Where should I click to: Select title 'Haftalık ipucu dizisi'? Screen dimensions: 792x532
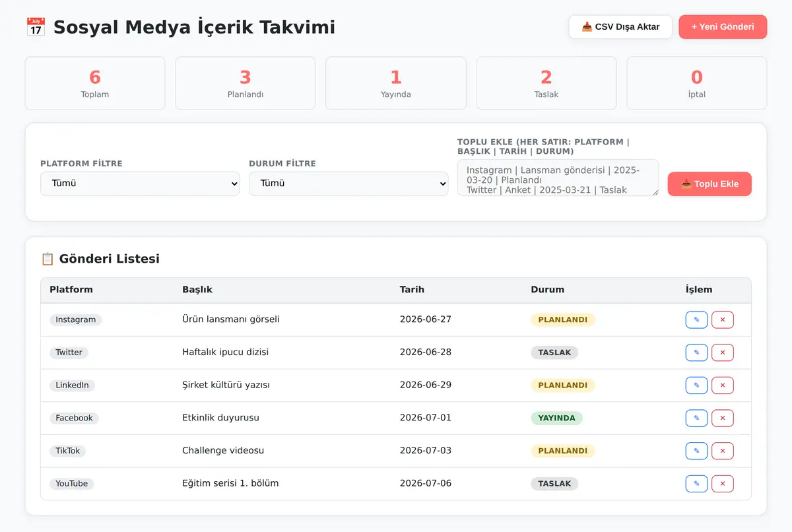[x=226, y=352]
